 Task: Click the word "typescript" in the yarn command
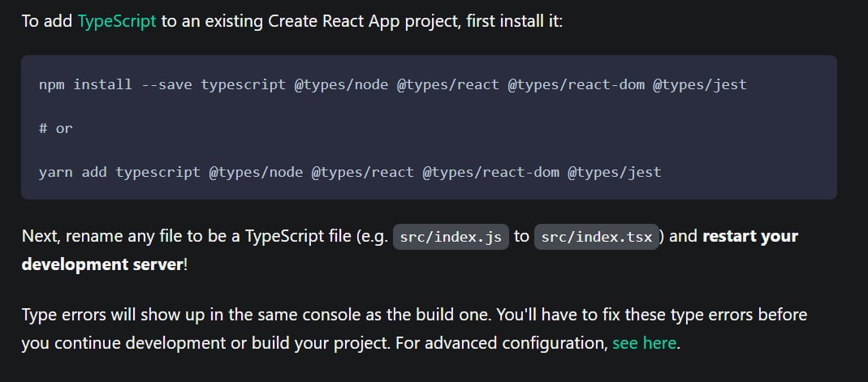pos(158,172)
